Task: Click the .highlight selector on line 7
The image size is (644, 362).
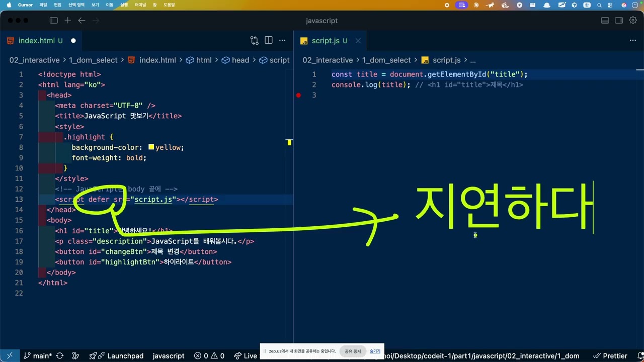Action: pyautogui.click(x=84, y=137)
